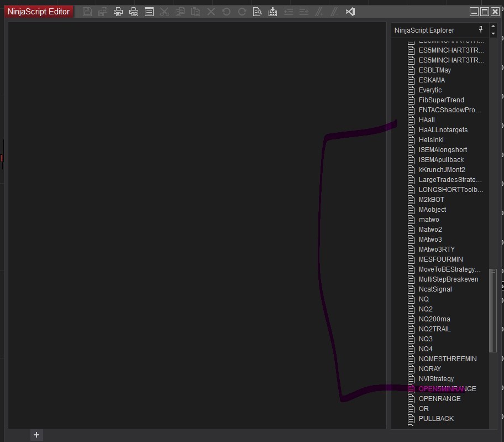
Task: Click the increase indent icon
Action: (304, 12)
